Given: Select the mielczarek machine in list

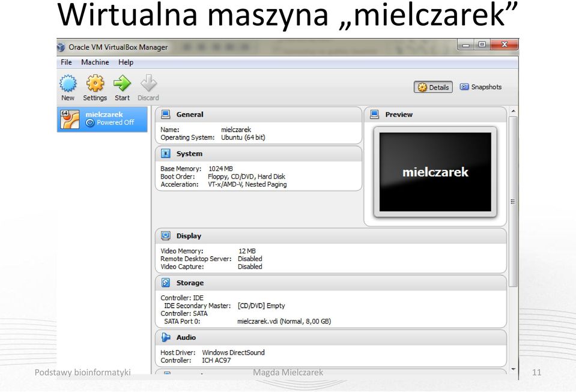Looking at the screenshot, I should [x=102, y=119].
